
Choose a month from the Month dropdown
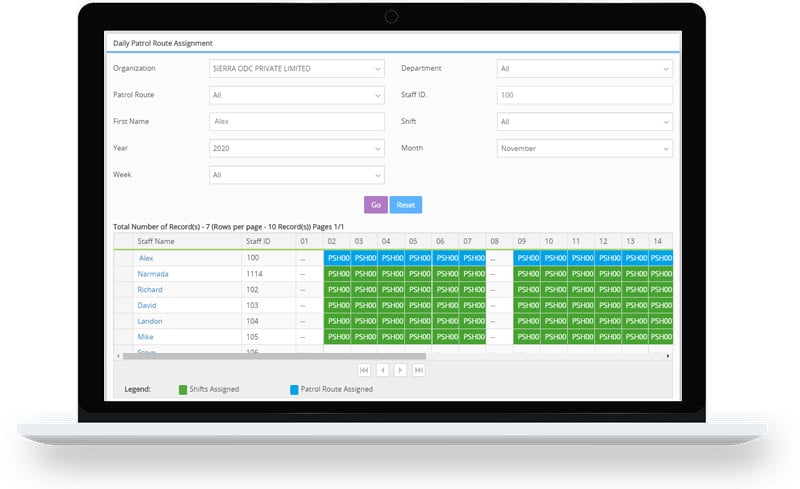[584, 148]
